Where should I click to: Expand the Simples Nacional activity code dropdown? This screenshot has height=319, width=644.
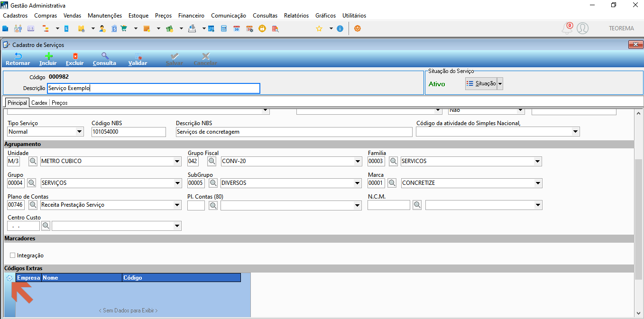click(576, 132)
